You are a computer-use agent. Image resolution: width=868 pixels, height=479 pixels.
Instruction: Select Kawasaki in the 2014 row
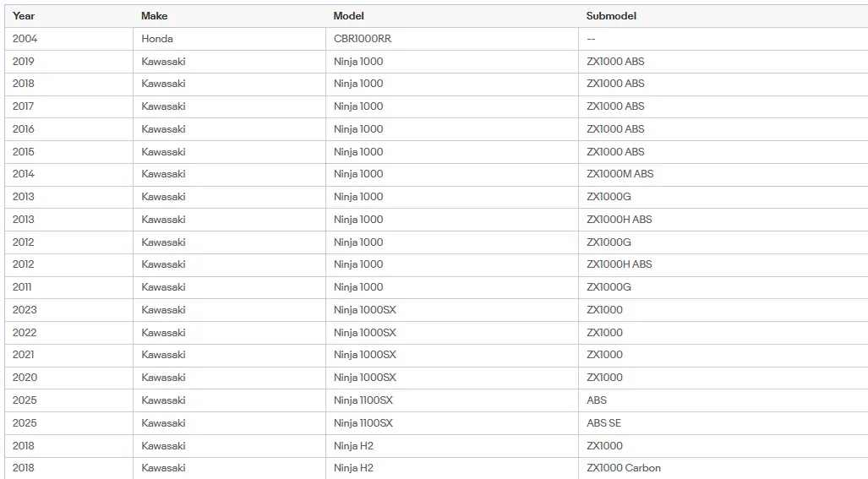(163, 174)
